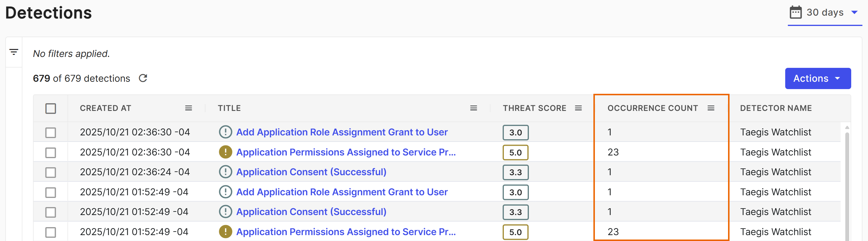868x241 pixels.
Task: Click severity icon on 02:36:30 Add Application Role row
Action: click(225, 132)
